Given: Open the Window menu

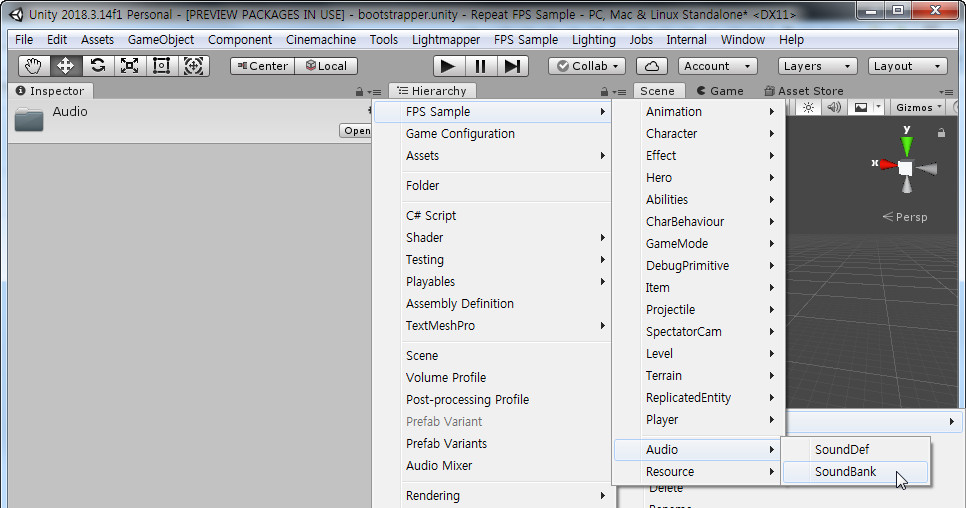Looking at the screenshot, I should (743, 39).
